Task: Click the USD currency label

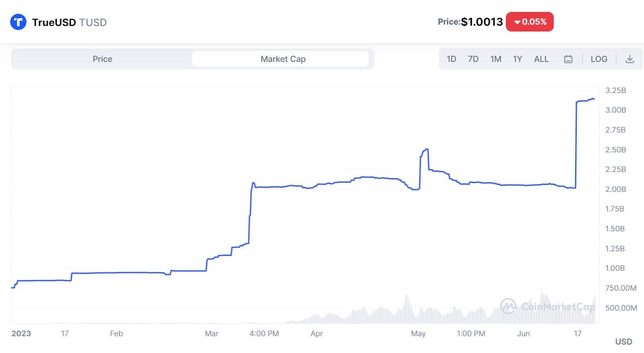Action: (x=623, y=342)
